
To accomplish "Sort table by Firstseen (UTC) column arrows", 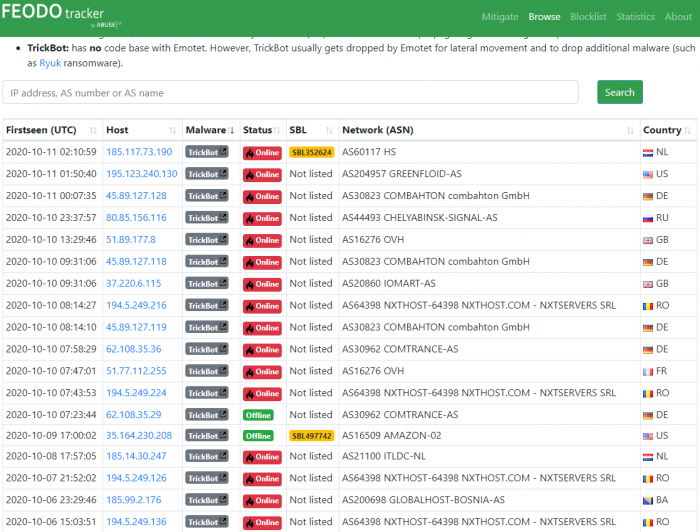I will 93,130.
